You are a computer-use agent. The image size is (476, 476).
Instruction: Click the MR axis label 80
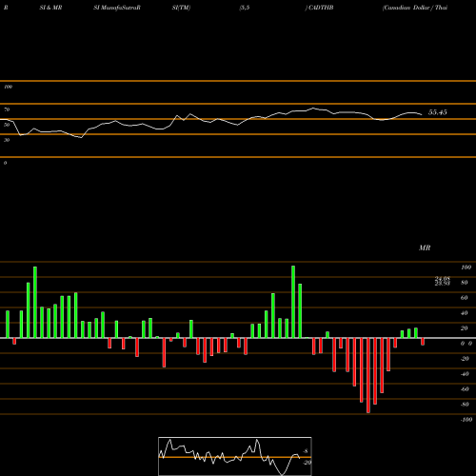(465, 283)
